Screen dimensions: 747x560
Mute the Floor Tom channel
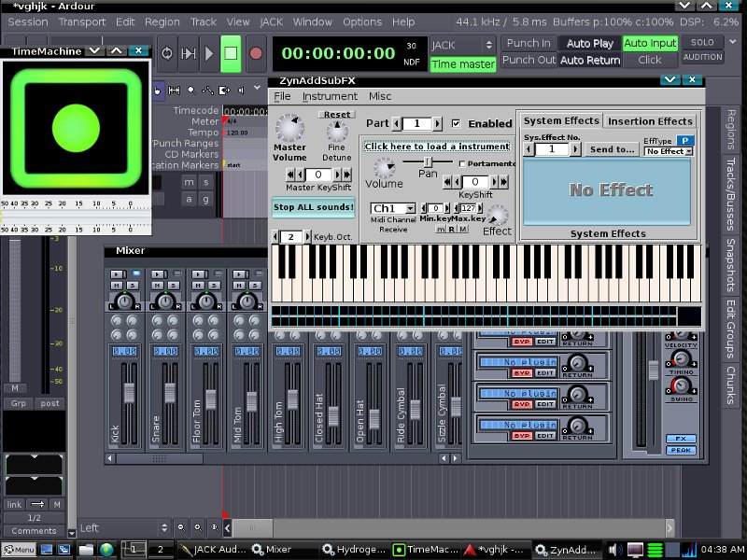[198, 286]
